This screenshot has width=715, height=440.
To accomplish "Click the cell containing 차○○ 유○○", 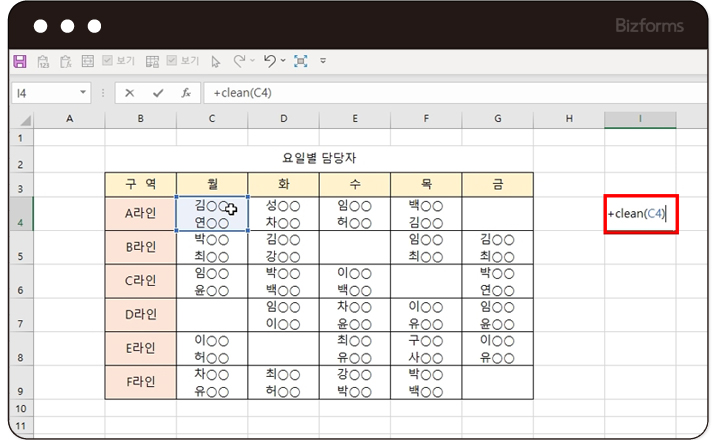I will [212, 383].
